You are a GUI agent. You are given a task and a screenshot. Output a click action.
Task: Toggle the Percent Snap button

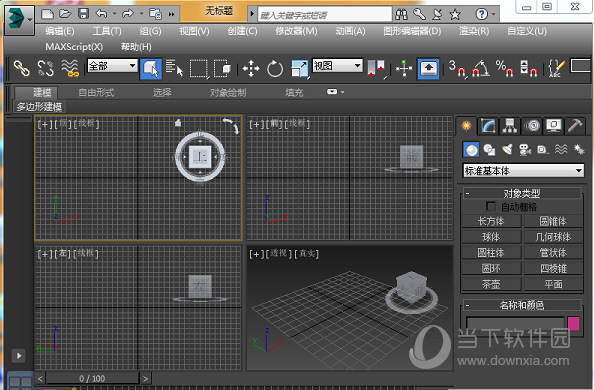tap(505, 69)
